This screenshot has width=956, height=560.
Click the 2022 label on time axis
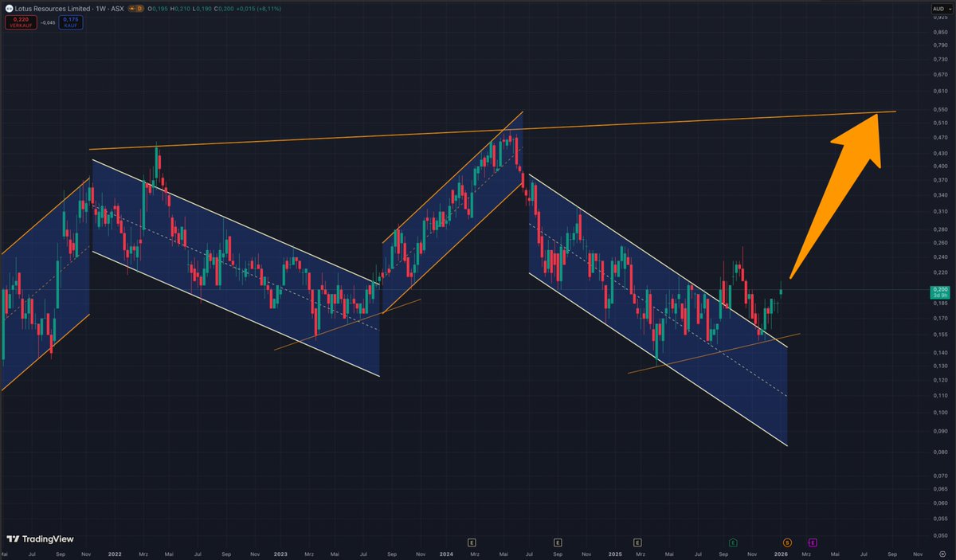(115, 554)
